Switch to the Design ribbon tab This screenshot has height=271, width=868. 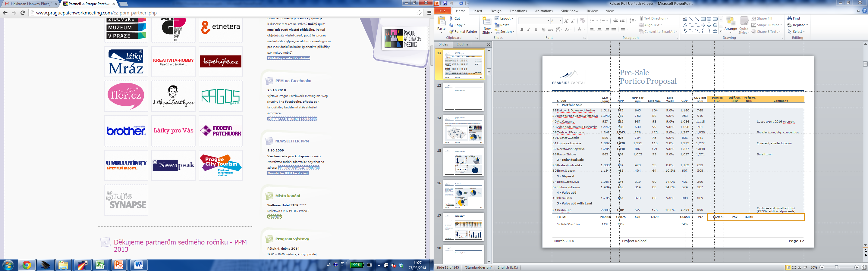coord(496,11)
